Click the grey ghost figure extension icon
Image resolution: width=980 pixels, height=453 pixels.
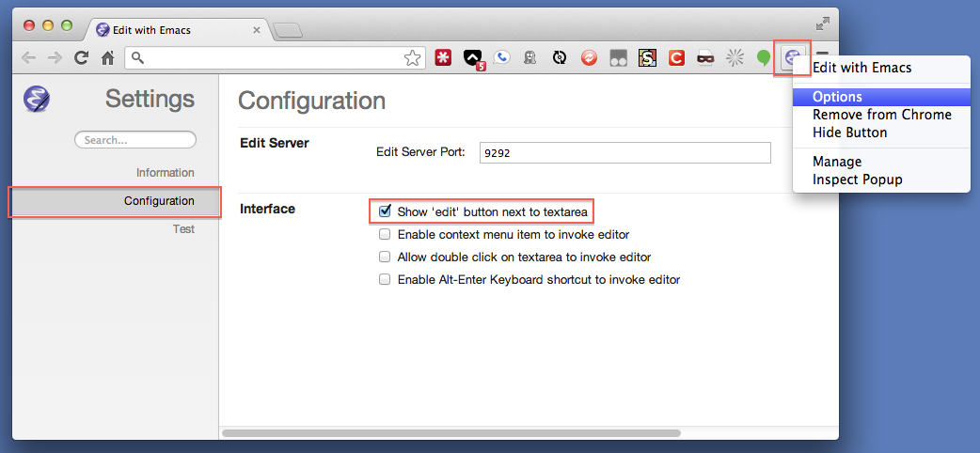tap(530, 58)
